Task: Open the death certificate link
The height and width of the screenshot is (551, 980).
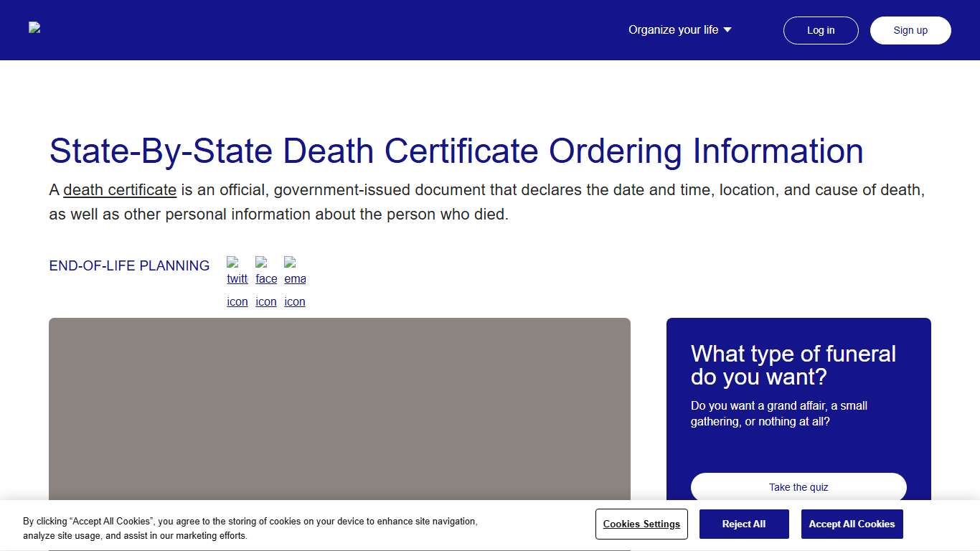Action: 120,189
